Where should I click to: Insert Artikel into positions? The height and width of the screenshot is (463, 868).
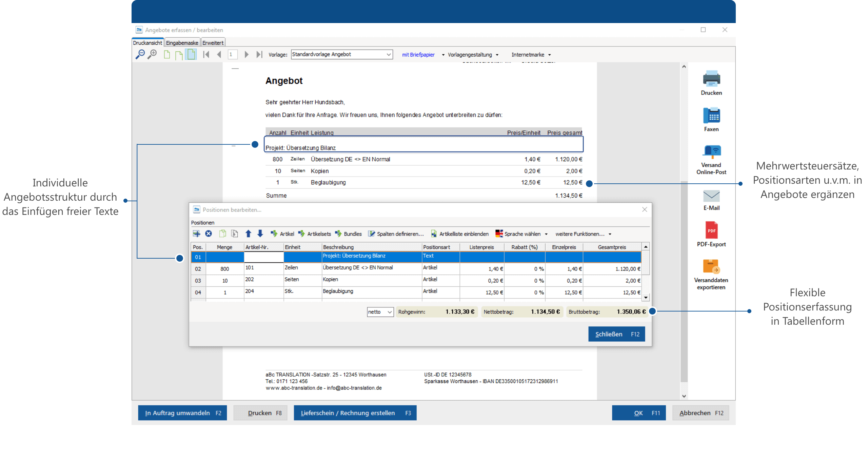(282, 234)
